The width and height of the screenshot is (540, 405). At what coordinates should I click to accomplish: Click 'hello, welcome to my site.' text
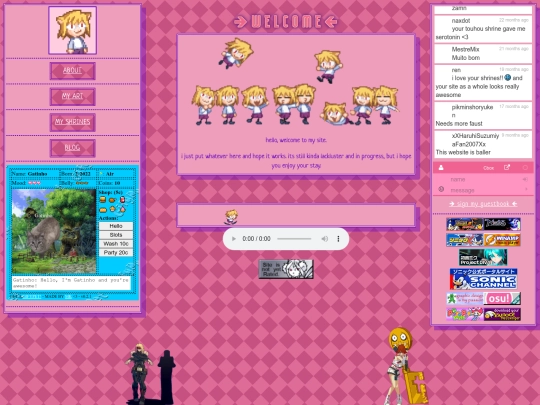pyautogui.click(x=296, y=140)
